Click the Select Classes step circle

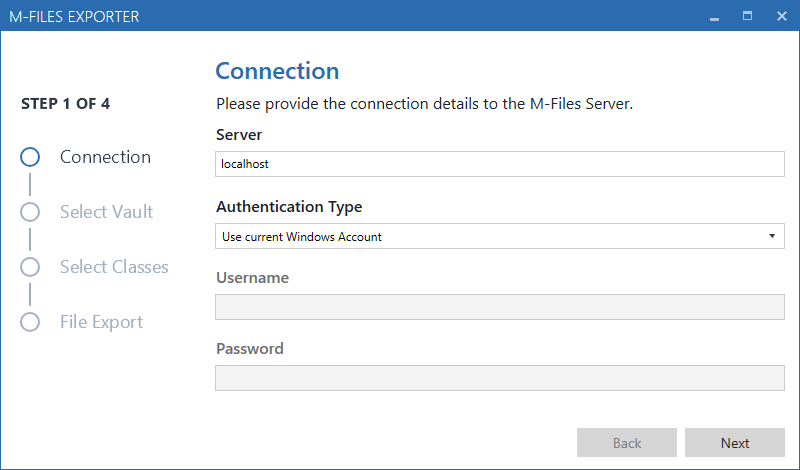tap(30, 267)
